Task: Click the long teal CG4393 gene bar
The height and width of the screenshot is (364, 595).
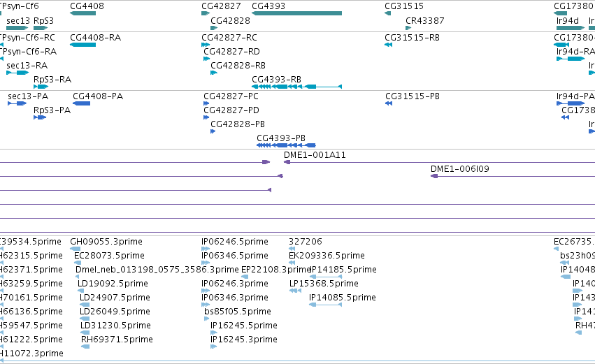Action: pos(296,13)
